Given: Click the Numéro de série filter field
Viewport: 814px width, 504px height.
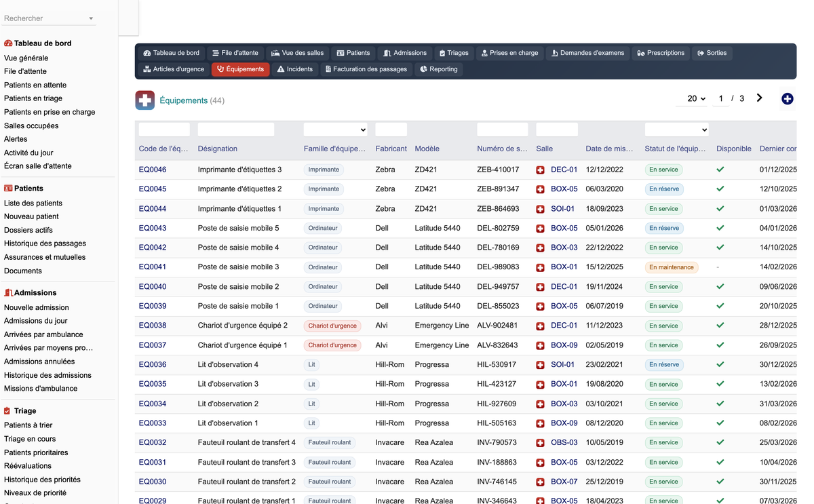Looking at the screenshot, I should coord(503,130).
